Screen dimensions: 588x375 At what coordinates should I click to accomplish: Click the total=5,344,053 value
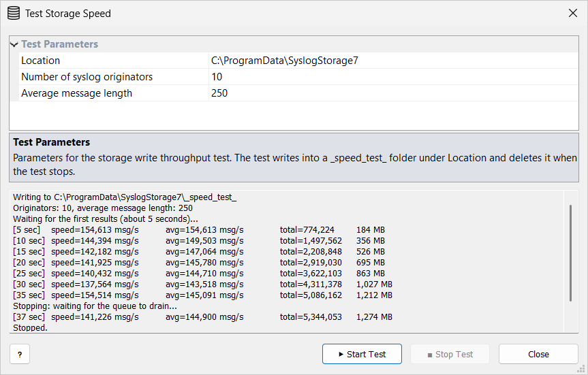[x=311, y=317]
